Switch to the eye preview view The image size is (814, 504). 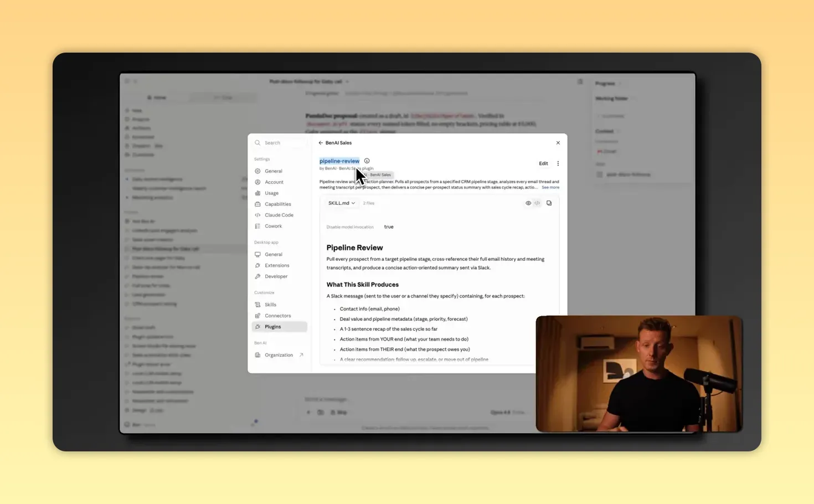[528, 203]
